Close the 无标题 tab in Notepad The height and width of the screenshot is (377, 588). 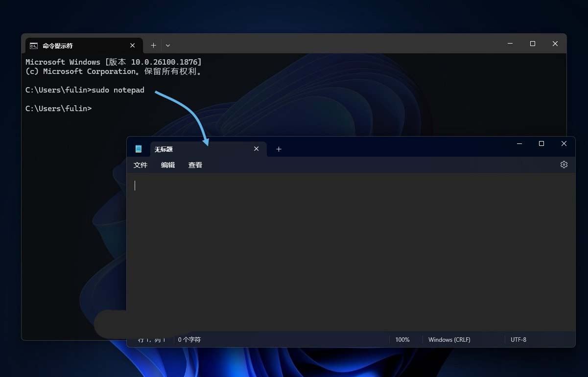[x=256, y=149]
